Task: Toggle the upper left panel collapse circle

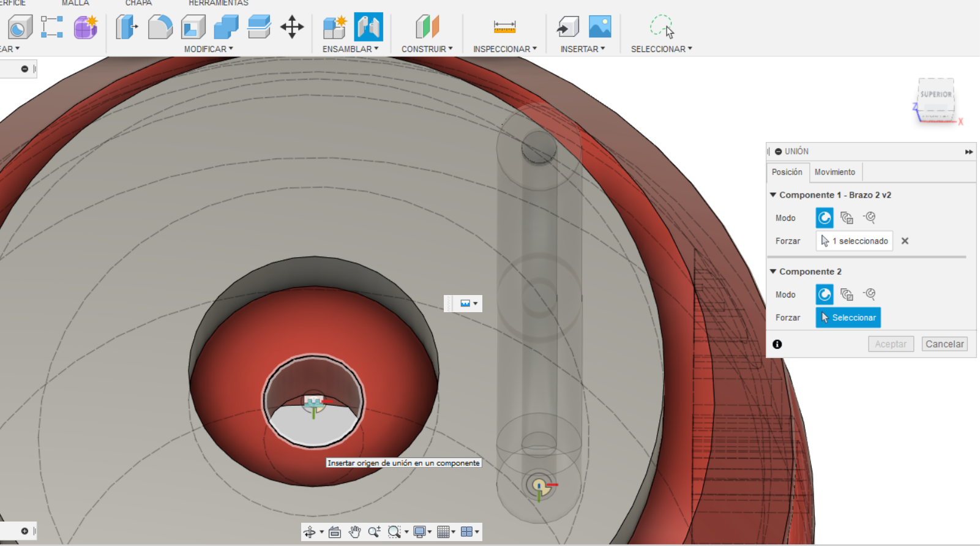Action: [24, 69]
